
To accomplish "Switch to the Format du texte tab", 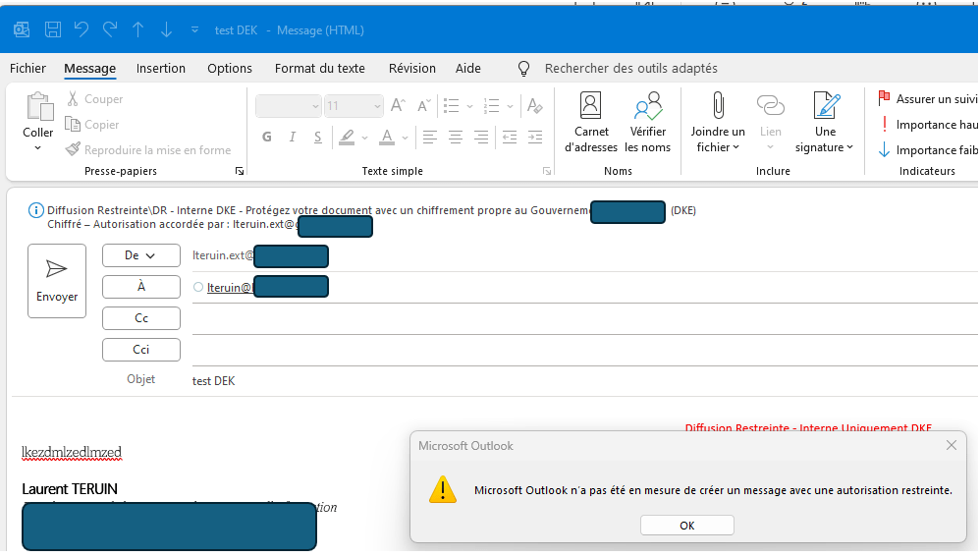I will click(319, 69).
